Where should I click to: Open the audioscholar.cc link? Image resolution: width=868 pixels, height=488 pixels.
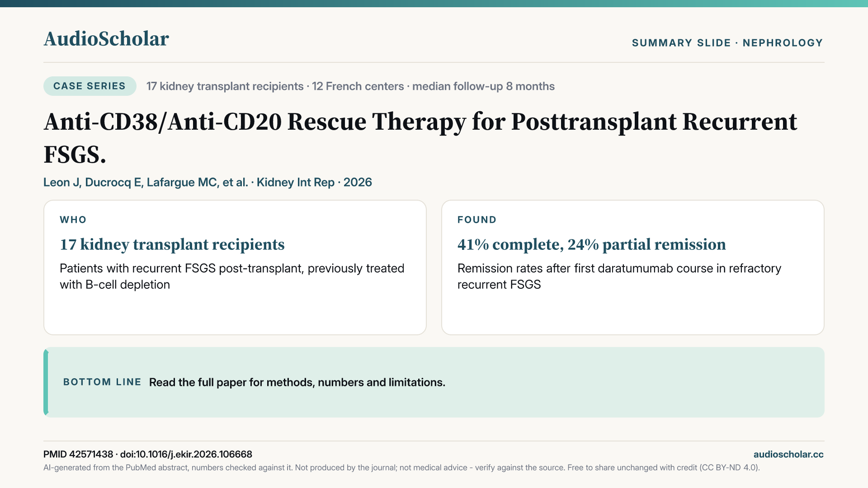[x=788, y=454]
